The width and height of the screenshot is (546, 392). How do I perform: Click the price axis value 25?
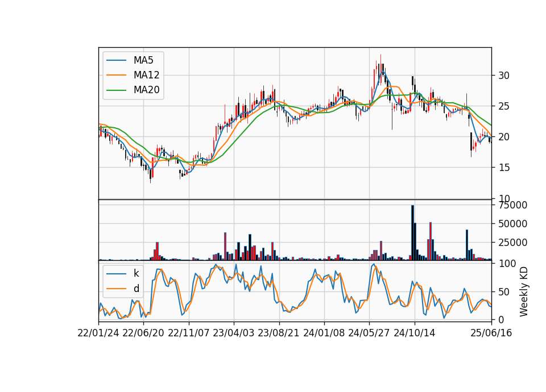pyautogui.click(x=504, y=106)
